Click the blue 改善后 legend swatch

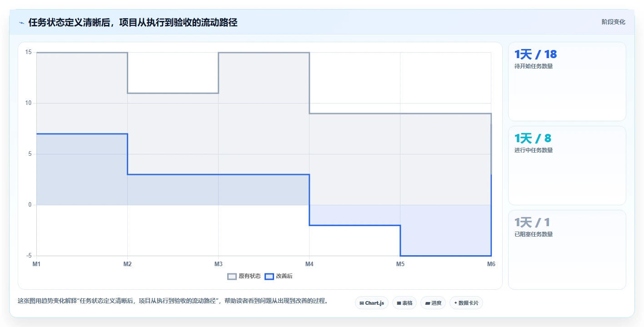269,276
